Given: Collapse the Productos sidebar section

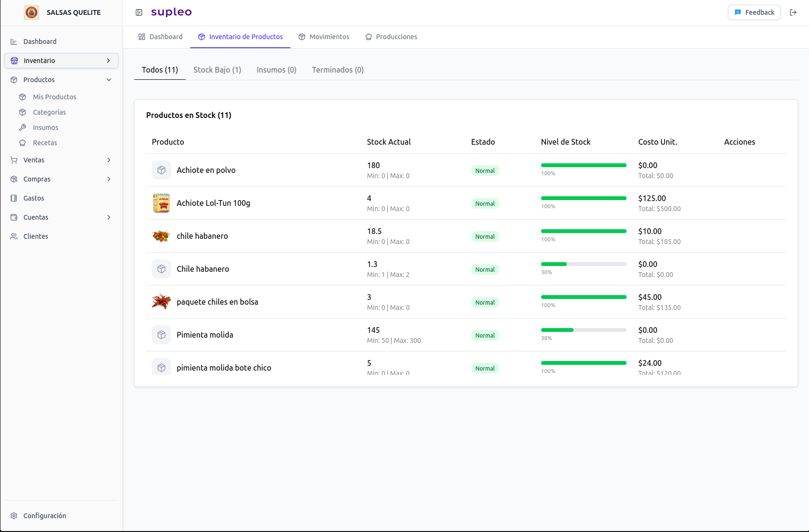Looking at the screenshot, I should tap(108, 80).
